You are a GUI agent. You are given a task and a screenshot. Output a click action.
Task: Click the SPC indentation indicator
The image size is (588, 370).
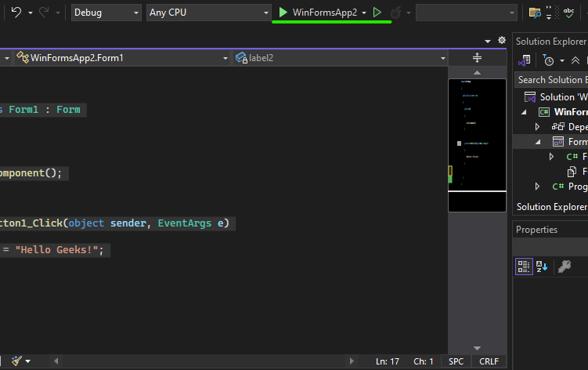point(456,361)
